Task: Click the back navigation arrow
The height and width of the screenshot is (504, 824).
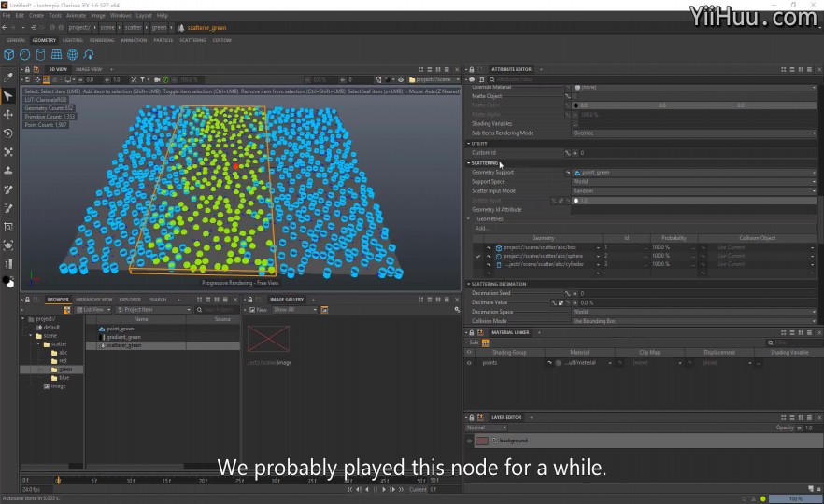Action: click(x=5, y=27)
